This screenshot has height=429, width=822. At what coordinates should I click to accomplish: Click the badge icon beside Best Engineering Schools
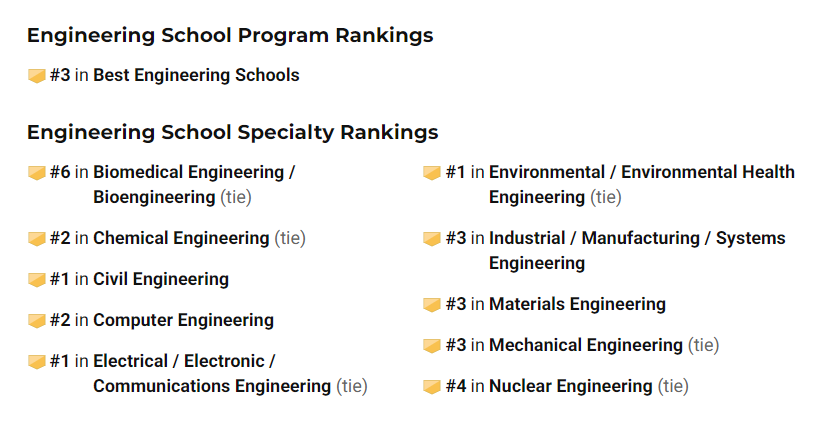click(x=37, y=76)
